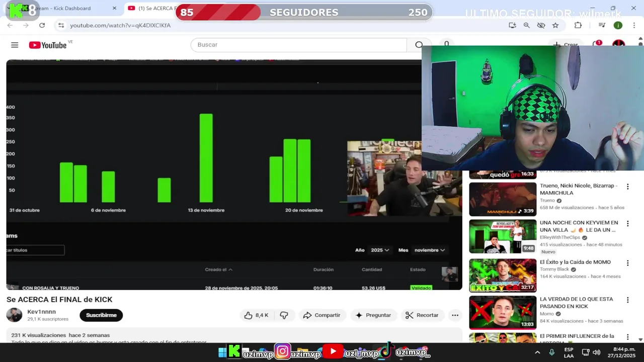Open the Chrome three-dot menu

(633, 25)
